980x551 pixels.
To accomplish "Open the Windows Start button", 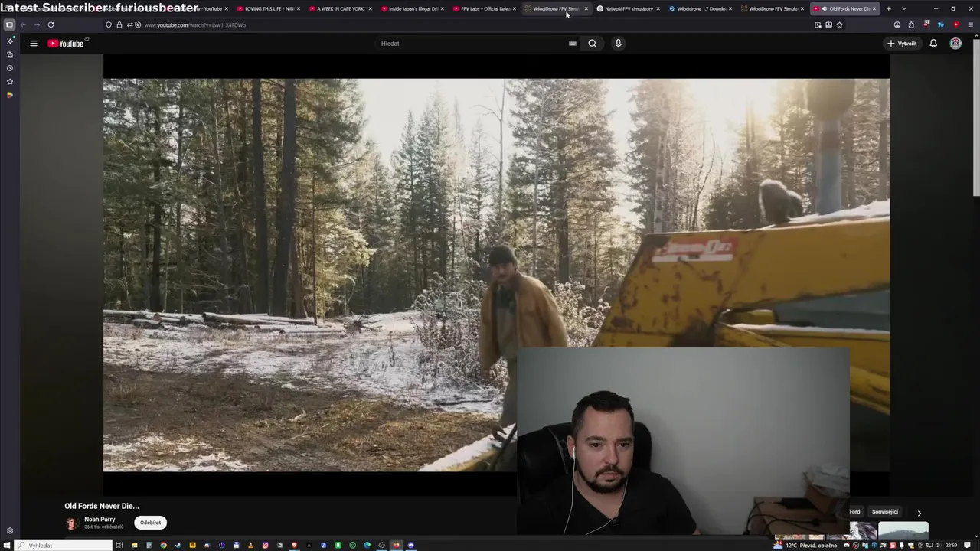I will [6, 545].
